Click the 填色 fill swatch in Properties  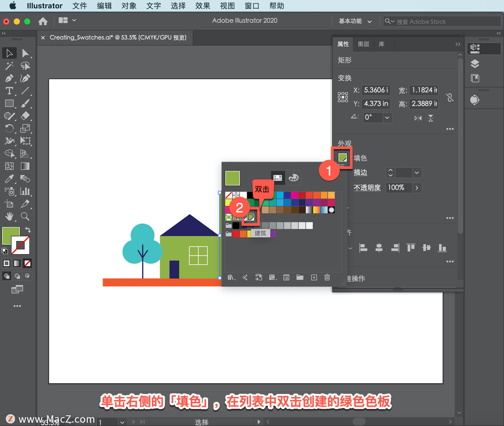click(343, 157)
